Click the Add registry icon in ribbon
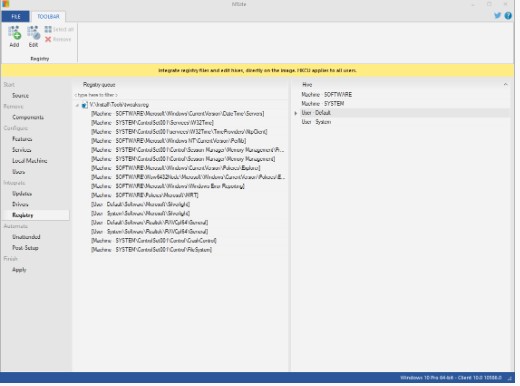The height and width of the screenshot is (386, 520). coord(14,37)
